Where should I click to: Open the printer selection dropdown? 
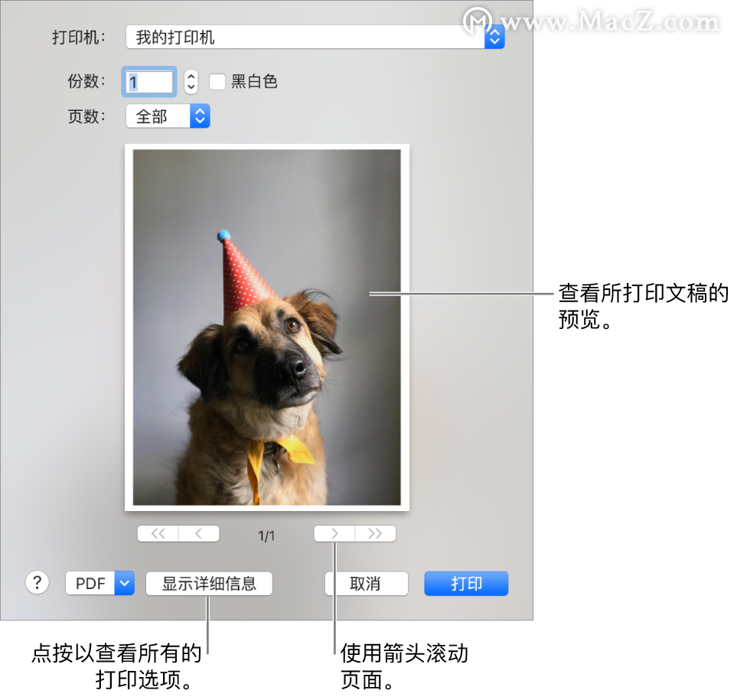coord(315,37)
